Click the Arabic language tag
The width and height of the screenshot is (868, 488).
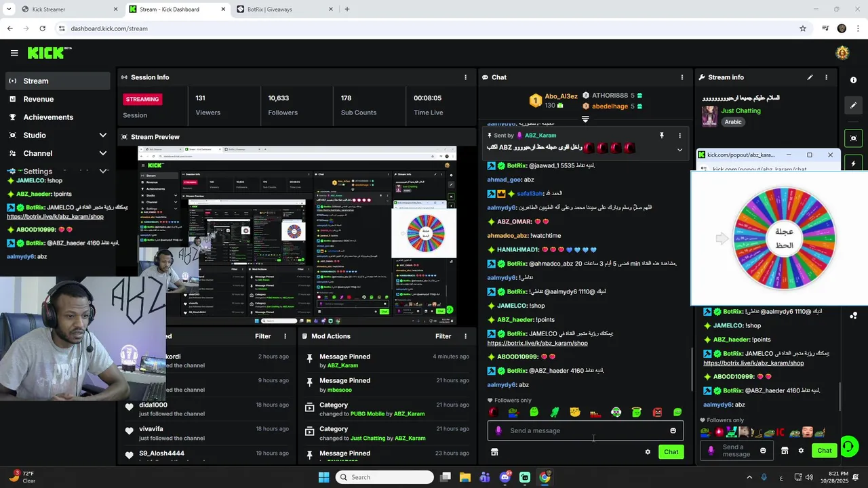coord(733,122)
